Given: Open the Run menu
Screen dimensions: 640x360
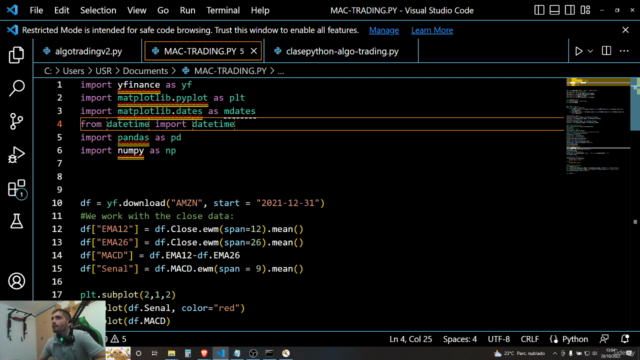Looking at the screenshot, I should coord(187,10).
